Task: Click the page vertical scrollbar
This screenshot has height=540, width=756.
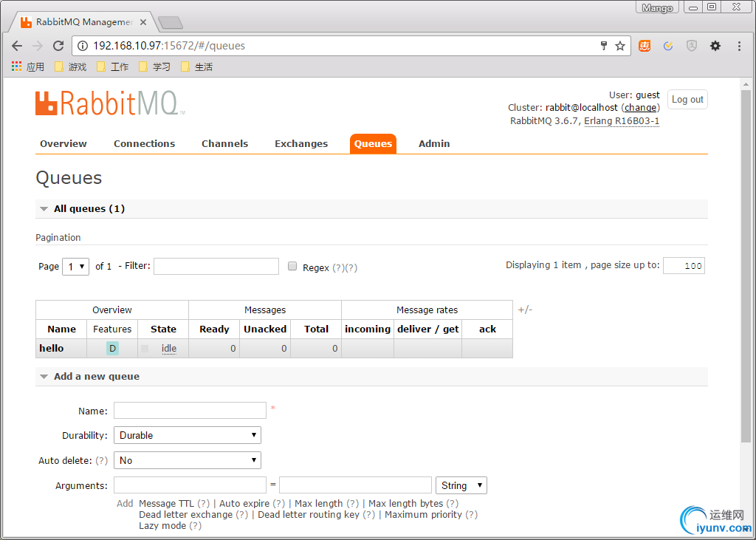Action: (746, 265)
